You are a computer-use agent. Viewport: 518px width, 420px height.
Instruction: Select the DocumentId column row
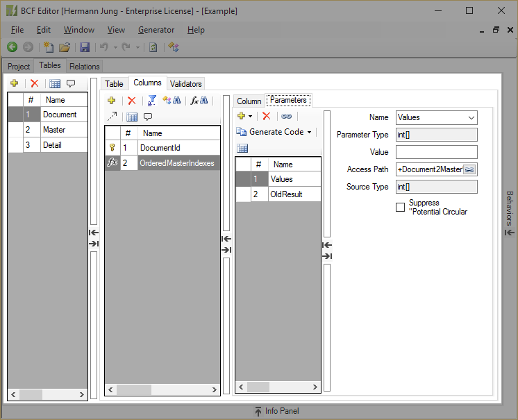point(162,148)
